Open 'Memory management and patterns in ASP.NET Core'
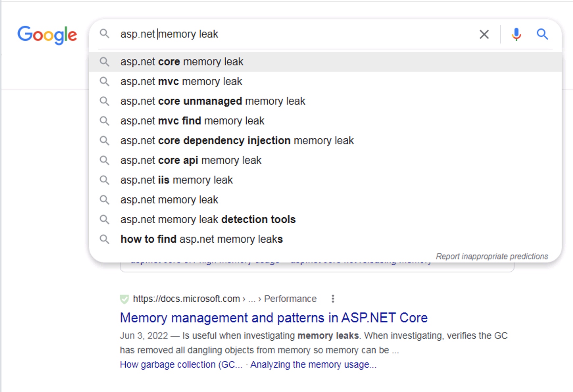The height and width of the screenshot is (392, 573). click(274, 318)
